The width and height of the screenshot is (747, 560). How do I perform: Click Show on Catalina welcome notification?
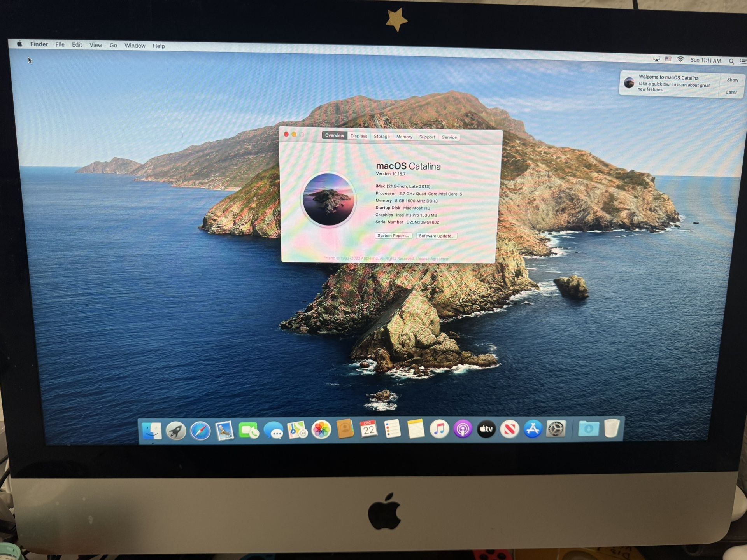(x=733, y=80)
